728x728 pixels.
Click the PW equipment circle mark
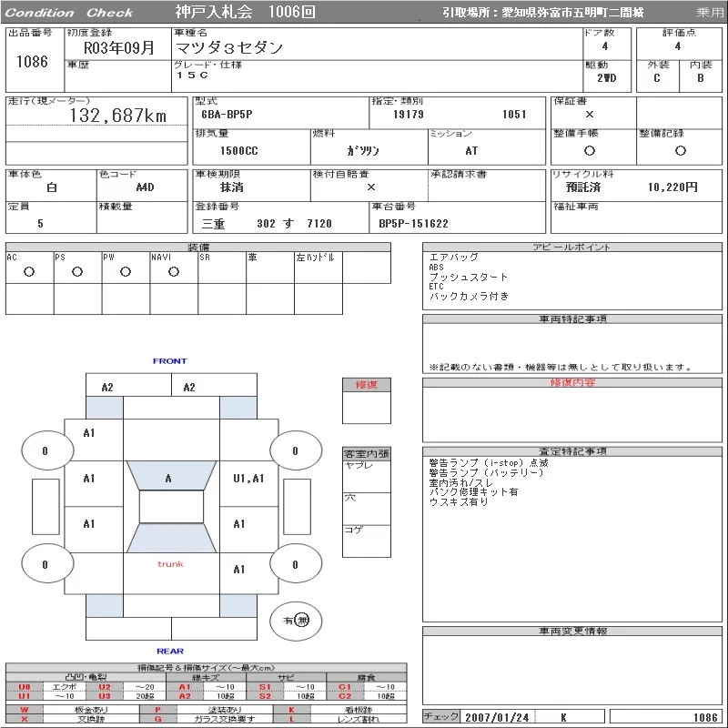(x=126, y=271)
